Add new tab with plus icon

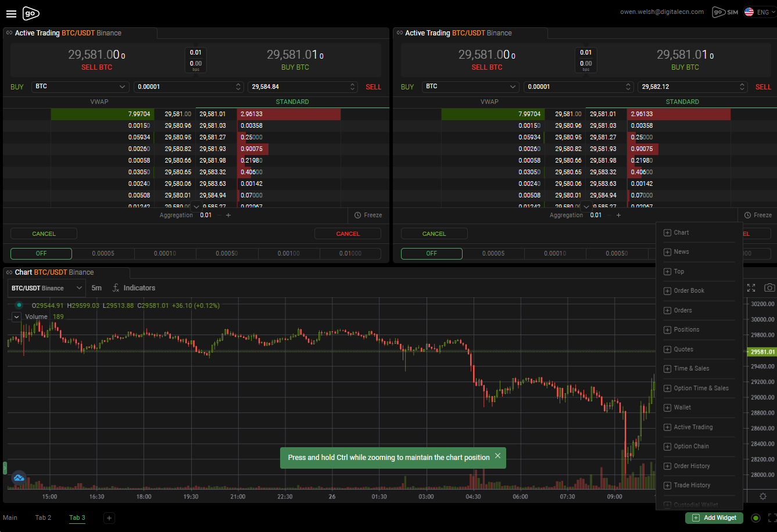(109, 518)
